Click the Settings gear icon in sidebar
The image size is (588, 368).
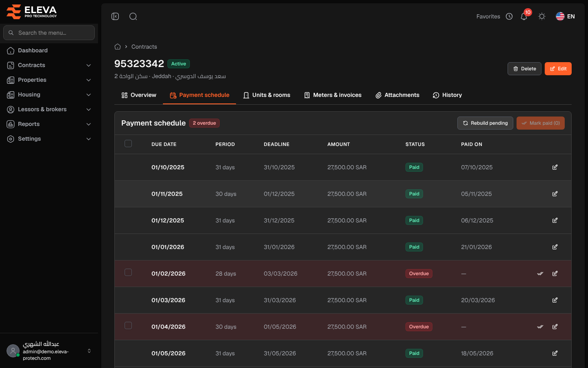pyautogui.click(x=11, y=139)
